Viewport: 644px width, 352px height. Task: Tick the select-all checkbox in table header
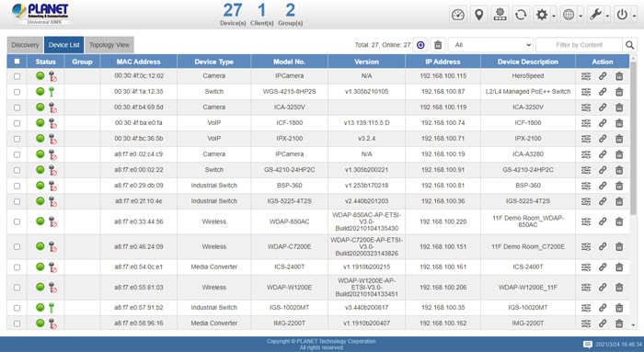(17, 62)
